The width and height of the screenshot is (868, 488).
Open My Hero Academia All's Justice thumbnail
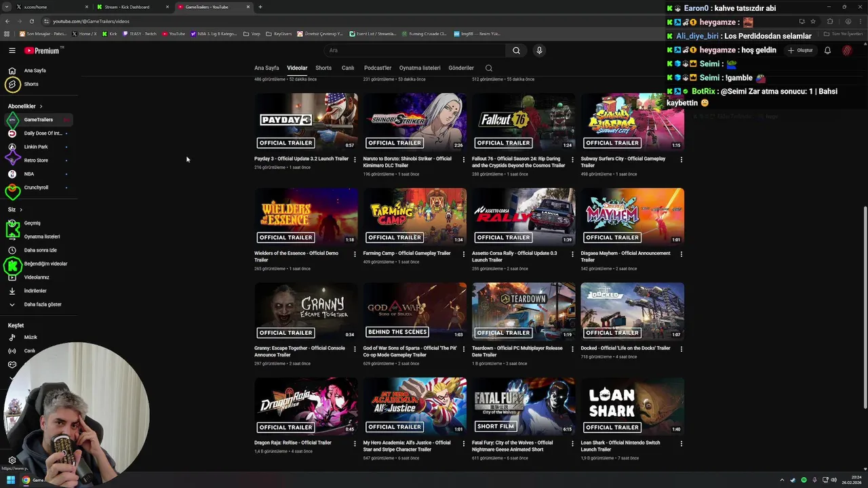tap(415, 406)
